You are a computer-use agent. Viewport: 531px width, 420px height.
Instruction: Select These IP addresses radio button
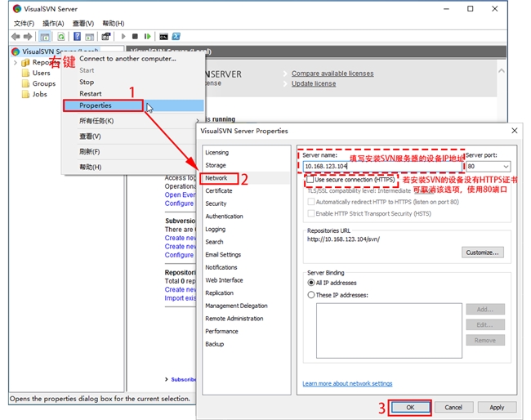click(x=310, y=295)
